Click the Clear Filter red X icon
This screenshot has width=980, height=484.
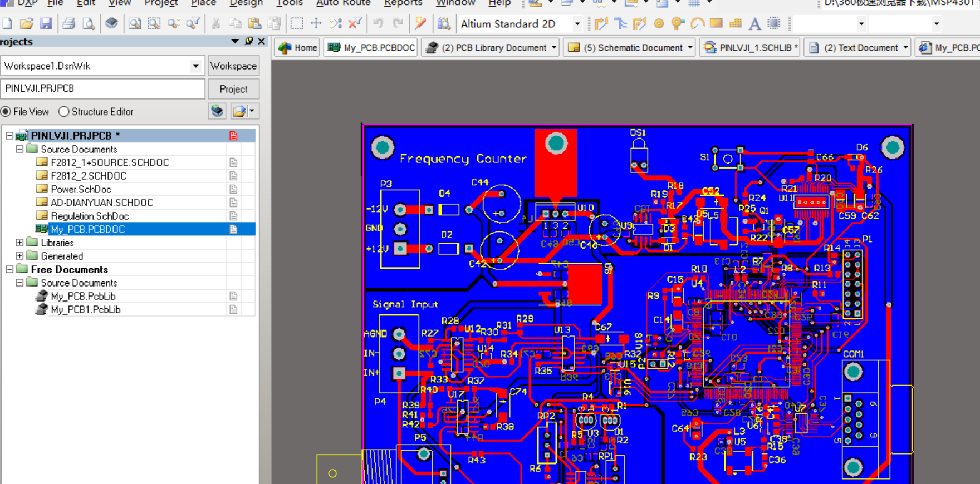pyautogui.click(x=355, y=24)
